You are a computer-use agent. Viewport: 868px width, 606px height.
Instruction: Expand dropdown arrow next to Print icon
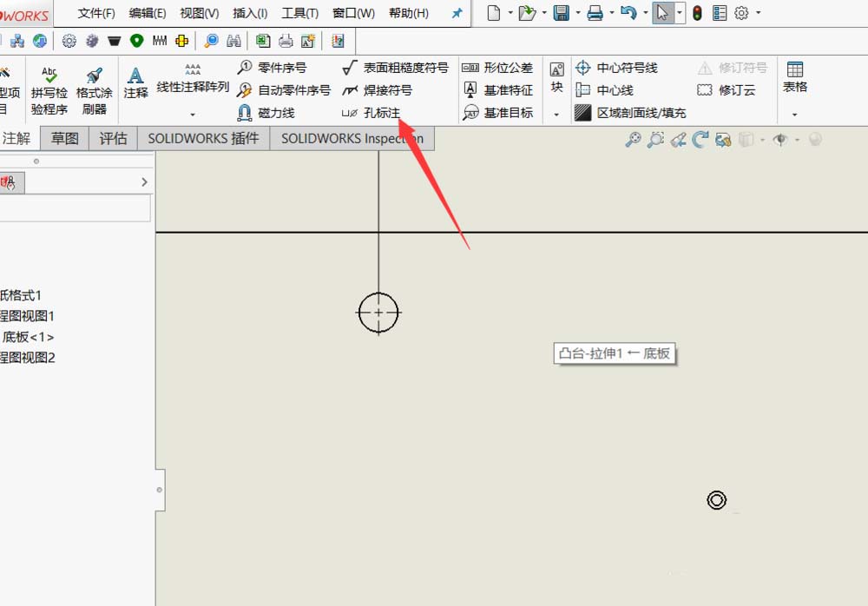point(612,13)
